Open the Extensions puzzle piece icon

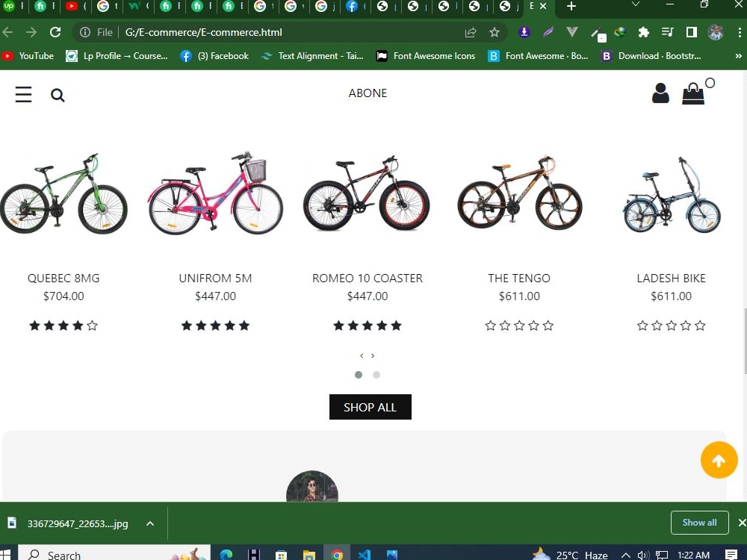[644, 32]
